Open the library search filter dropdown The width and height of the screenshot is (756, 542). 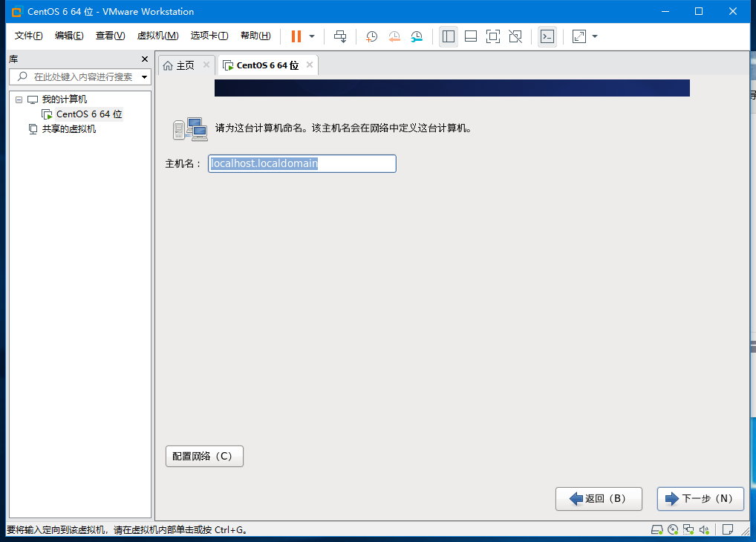pos(144,76)
